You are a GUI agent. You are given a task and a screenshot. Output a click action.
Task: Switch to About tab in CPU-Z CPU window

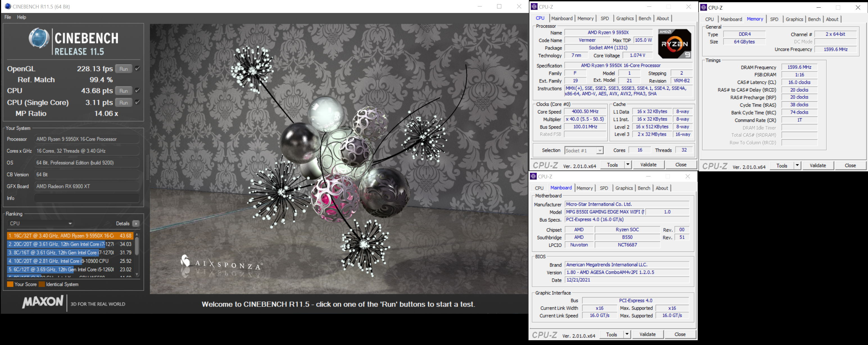[x=663, y=19]
